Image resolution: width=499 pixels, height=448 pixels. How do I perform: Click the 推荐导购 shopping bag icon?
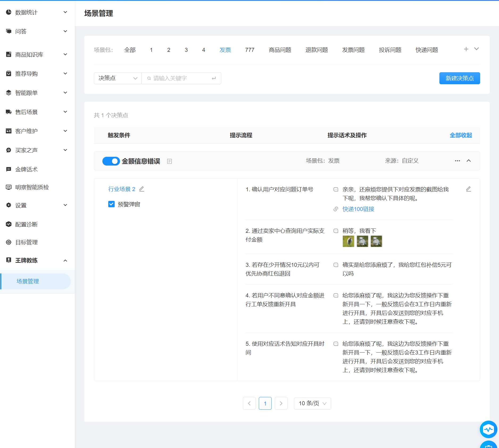click(9, 74)
